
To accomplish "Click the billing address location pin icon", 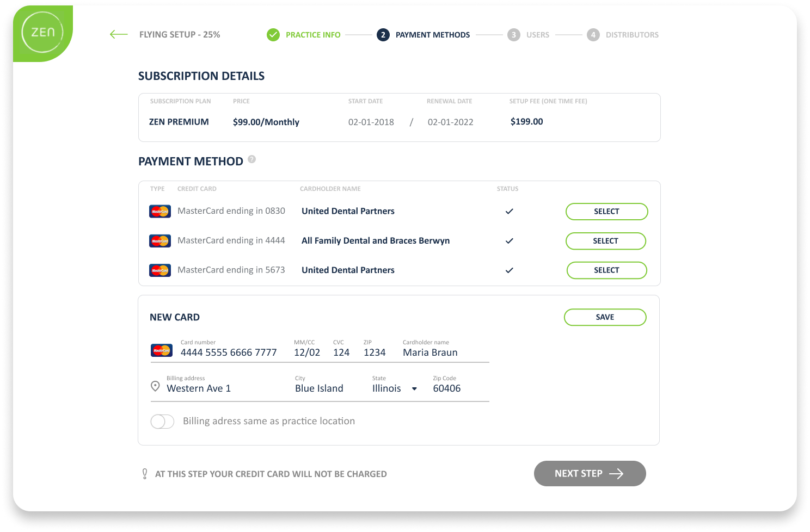I will pos(155,386).
